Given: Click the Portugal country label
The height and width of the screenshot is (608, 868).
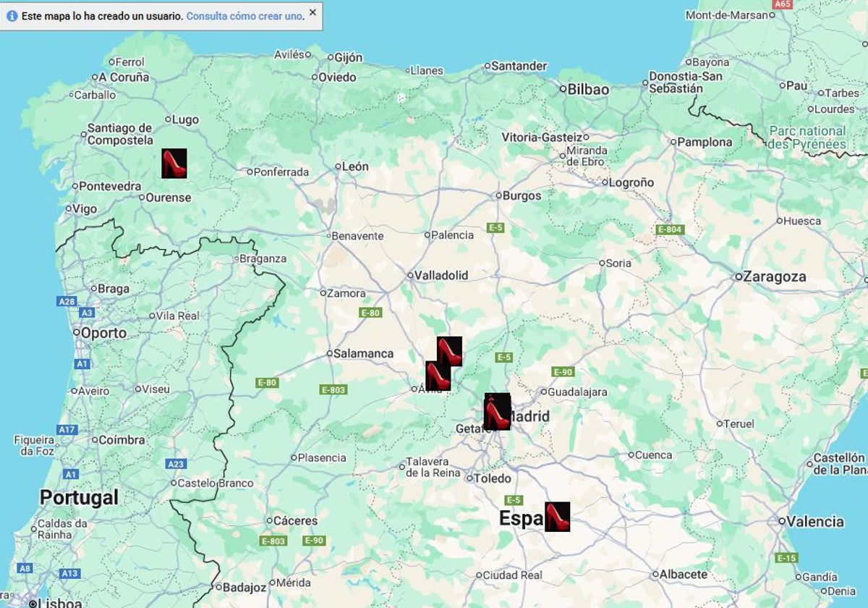Looking at the screenshot, I should pyautogui.click(x=79, y=497).
